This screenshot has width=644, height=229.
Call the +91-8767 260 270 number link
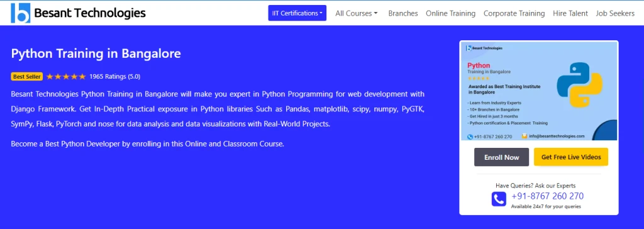548,196
